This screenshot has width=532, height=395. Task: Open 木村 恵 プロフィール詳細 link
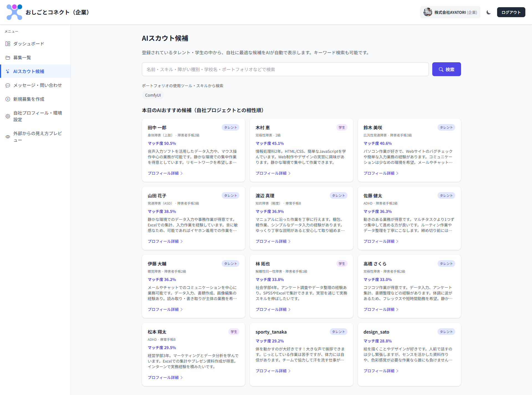273,173
